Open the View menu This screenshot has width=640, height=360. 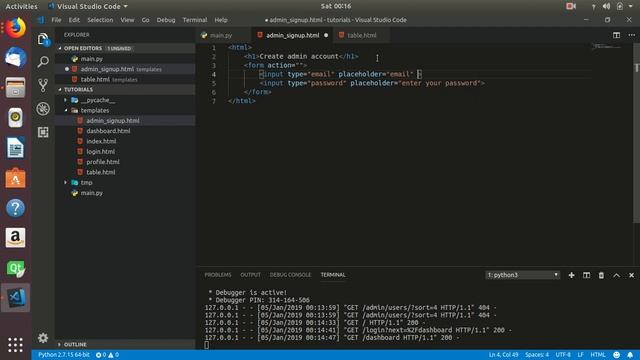click(127, 20)
